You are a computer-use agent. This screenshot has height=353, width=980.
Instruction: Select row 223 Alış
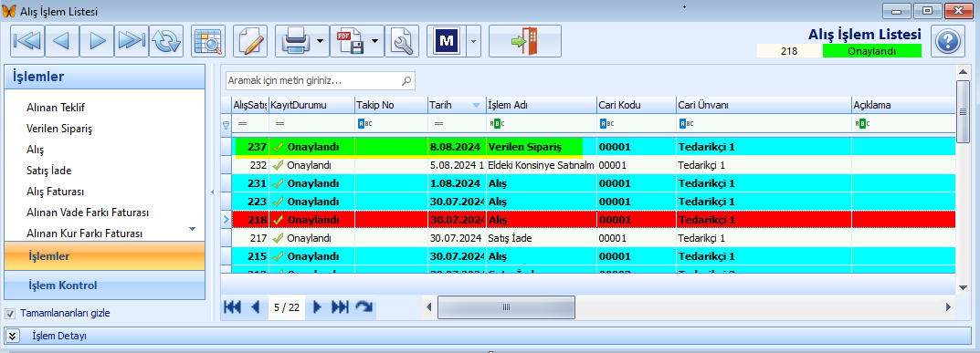pos(594,202)
